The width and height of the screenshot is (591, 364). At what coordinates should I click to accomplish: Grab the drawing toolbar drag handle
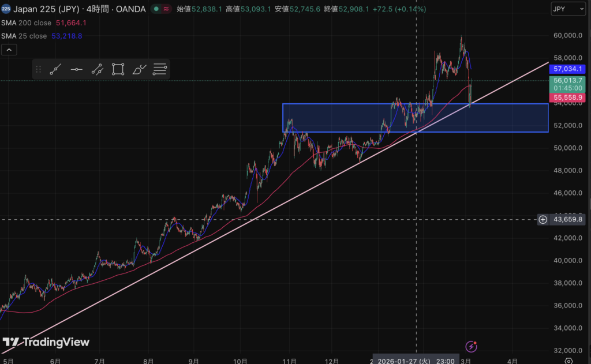39,70
